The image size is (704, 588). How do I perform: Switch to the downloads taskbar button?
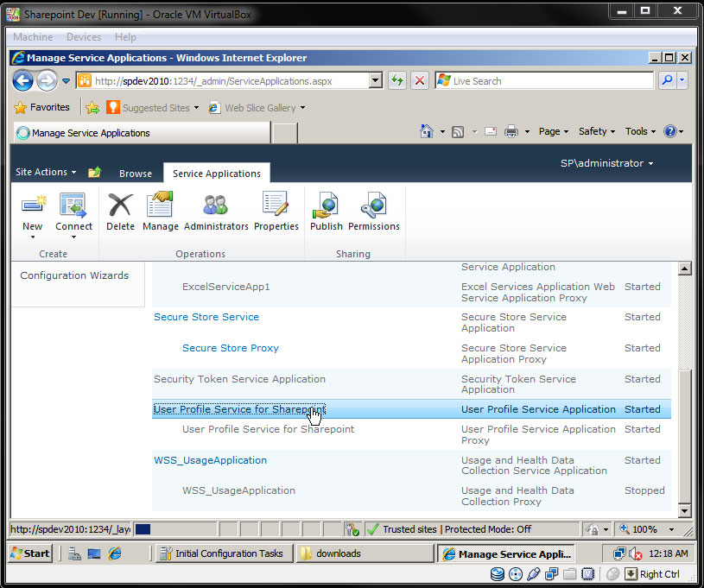[x=365, y=553]
